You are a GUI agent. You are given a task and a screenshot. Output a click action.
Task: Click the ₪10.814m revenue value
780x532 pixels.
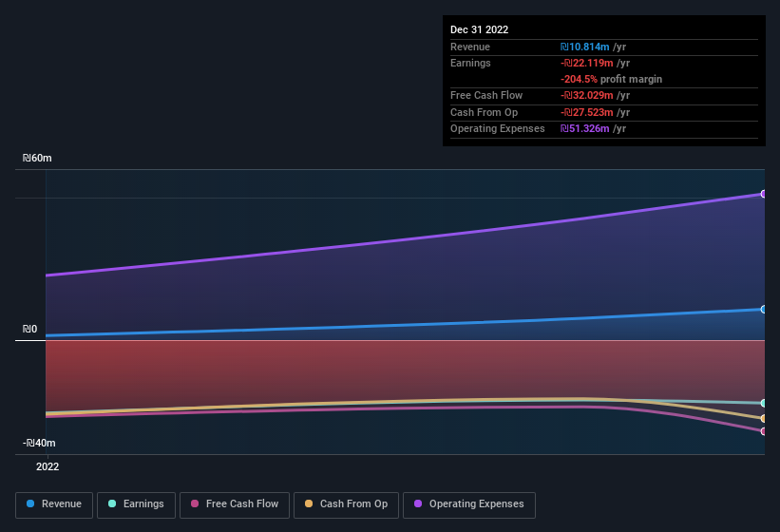(x=584, y=47)
